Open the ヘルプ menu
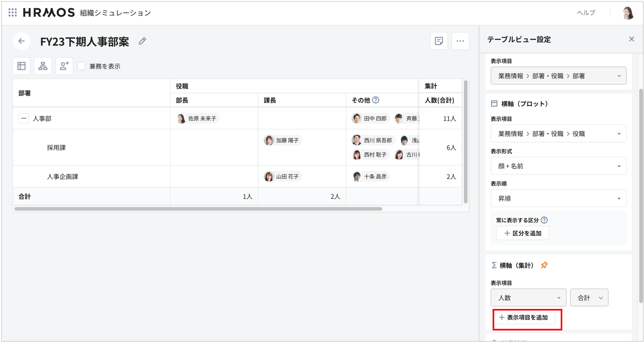 point(586,13)
